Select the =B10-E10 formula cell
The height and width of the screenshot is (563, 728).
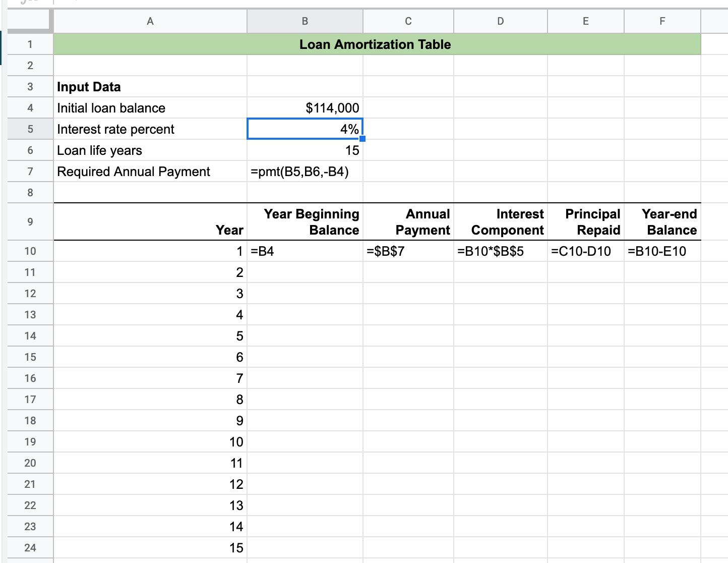click(x=662, y=251)
